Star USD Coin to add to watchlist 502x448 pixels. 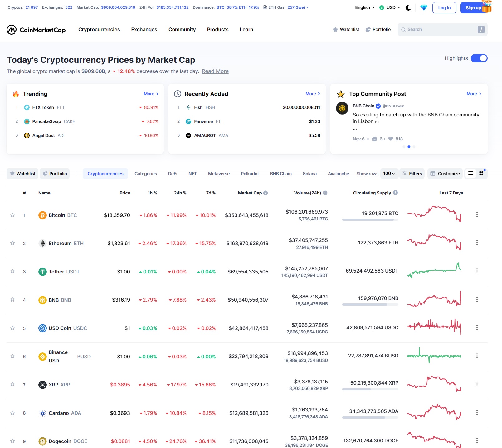click(x=12, y=328)
